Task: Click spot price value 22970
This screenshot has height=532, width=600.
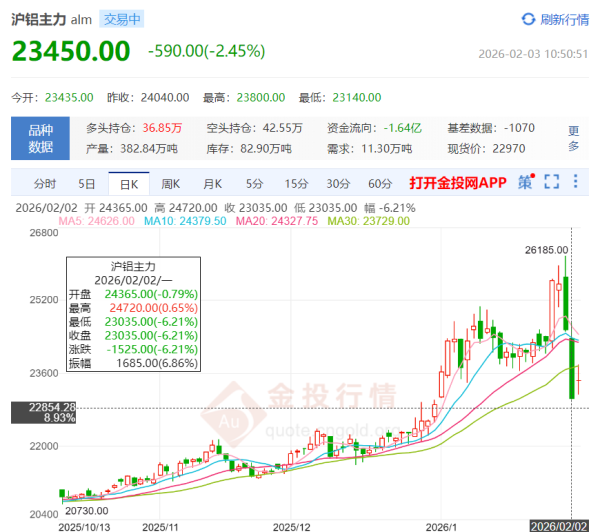Action: 509,149
